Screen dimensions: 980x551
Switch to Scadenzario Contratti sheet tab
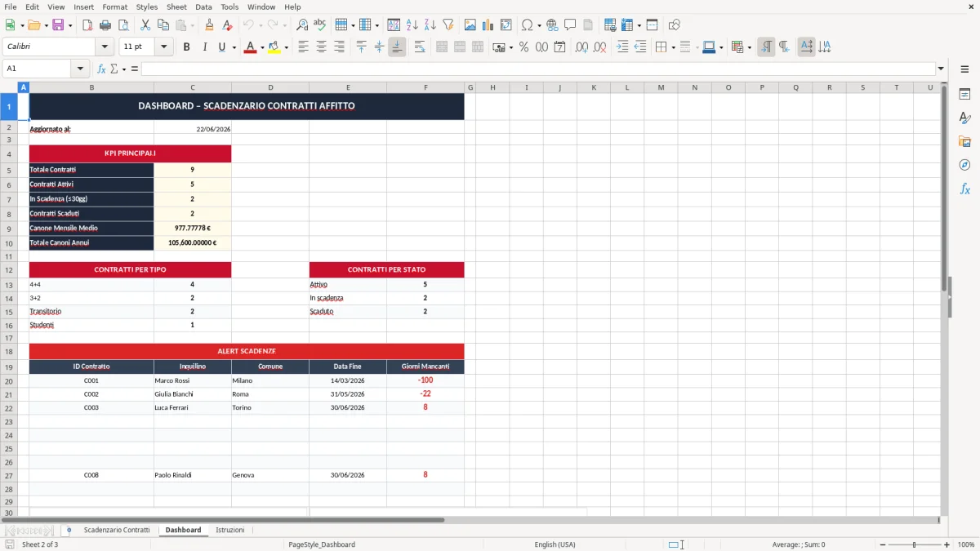[117, 530]
